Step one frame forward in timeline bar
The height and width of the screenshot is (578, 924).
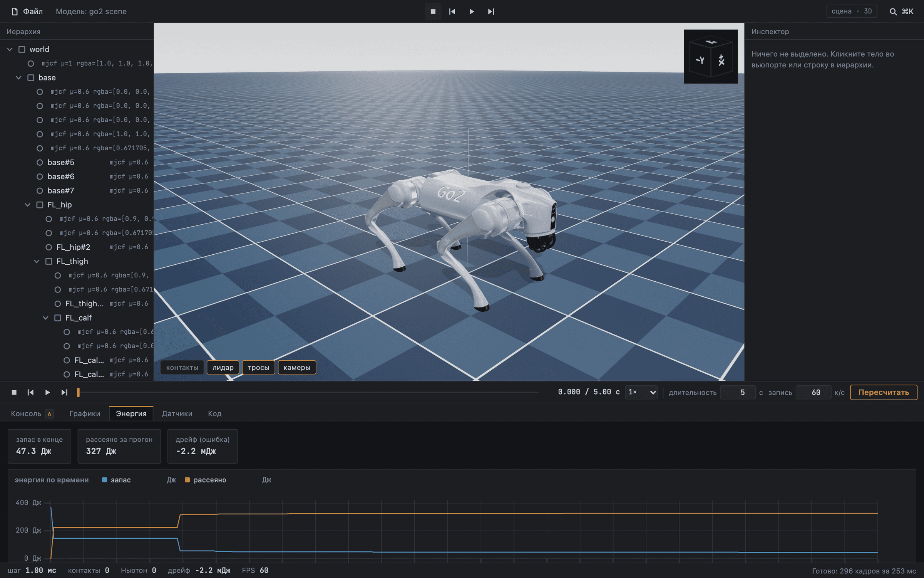64,392
